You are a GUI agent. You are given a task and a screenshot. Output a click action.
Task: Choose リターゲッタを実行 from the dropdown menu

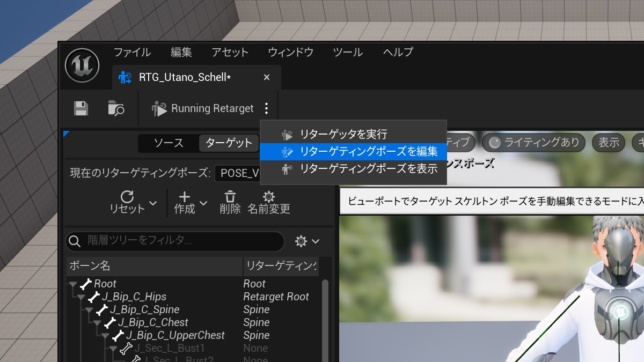353,134
